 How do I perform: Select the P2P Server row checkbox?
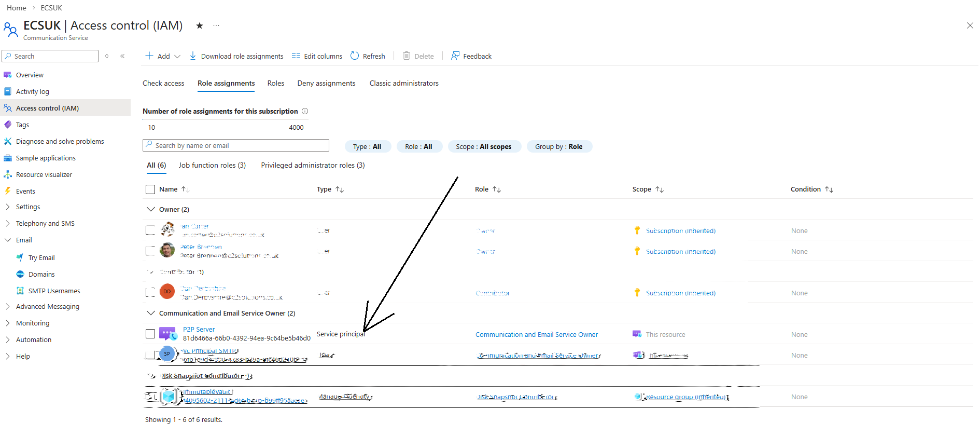150,334
